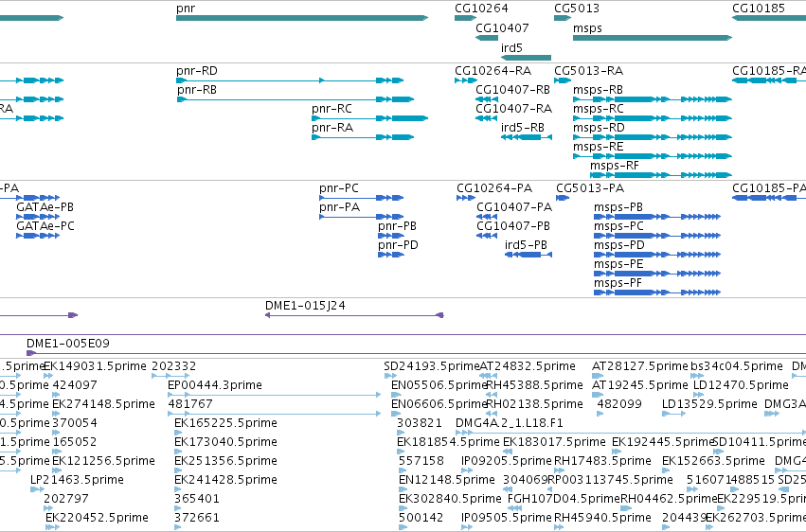Image resolution: width=806 pixels, height=532 pixels.
Task: Select the ird5-PB protein label
Action: (x=526, y=245)
